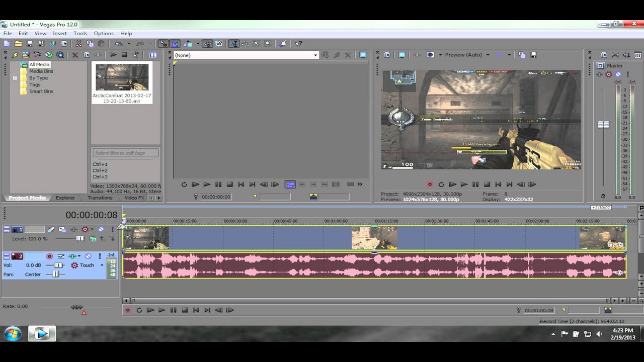Select the Zoom magnifier edit tool
The height and width of the screenshot is (362, 644).
click(268, 44)
